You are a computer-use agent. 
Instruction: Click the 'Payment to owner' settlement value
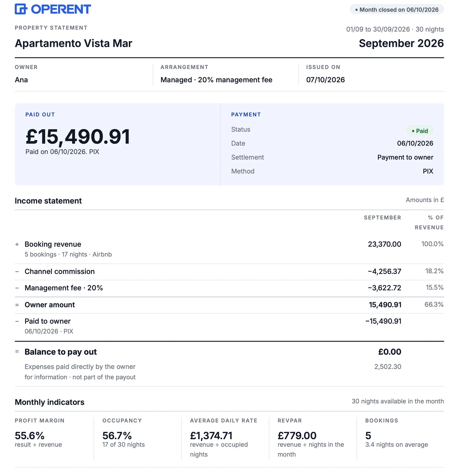(405, 157)
